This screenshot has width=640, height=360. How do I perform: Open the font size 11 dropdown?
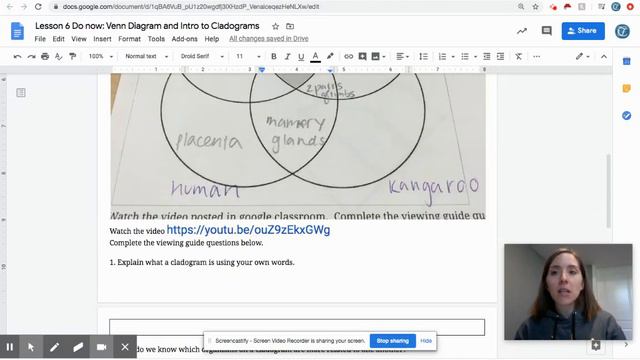click(248, 56)
